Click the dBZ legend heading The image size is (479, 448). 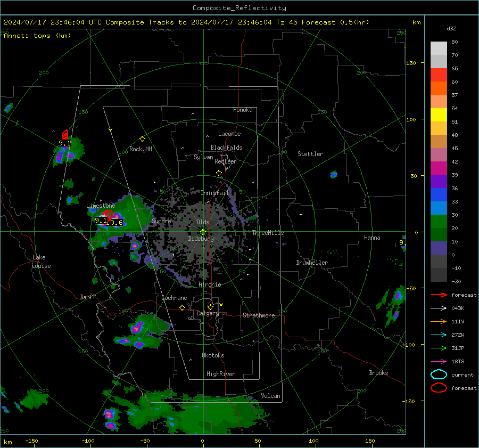(451, 28)
